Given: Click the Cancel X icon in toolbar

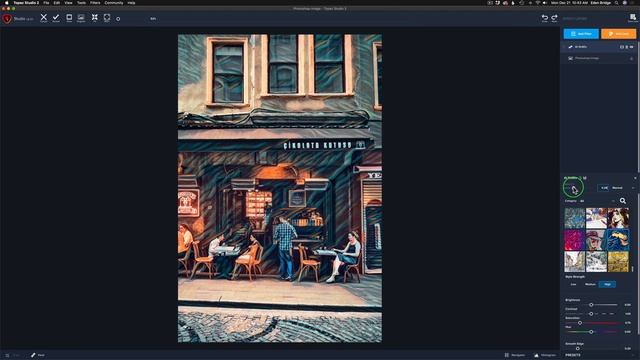Looking at the screenshot, I should click(44, 17).
